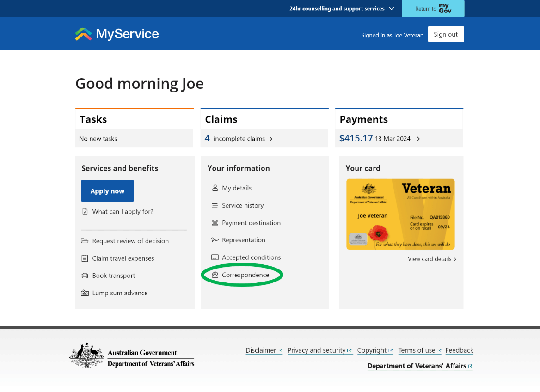Click the Lump sum advance money icon
Image resolution: width=540 pixels, height=392 pixels.
click(85, 293)
